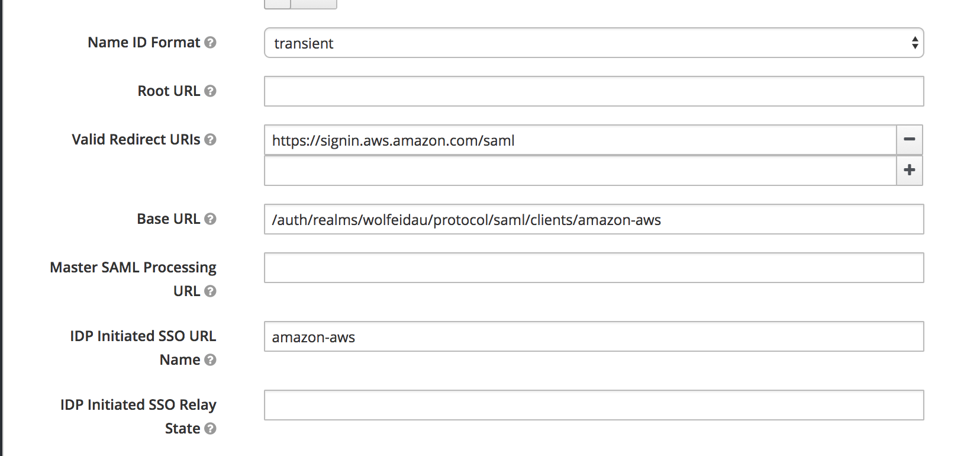Click the IDP Initiated SSO URL Name field

click(x=594, y=336)
